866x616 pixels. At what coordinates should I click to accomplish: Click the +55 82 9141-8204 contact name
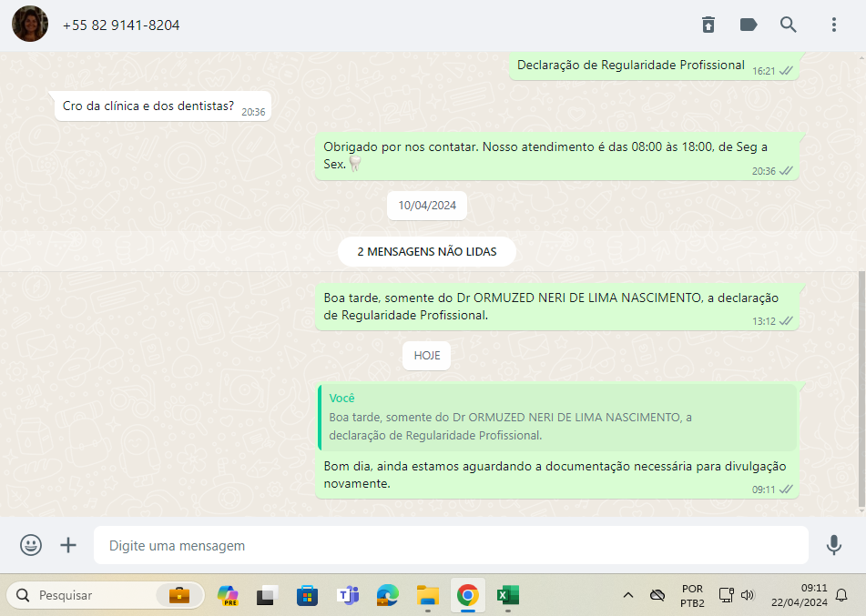click(x=121, y=25)
